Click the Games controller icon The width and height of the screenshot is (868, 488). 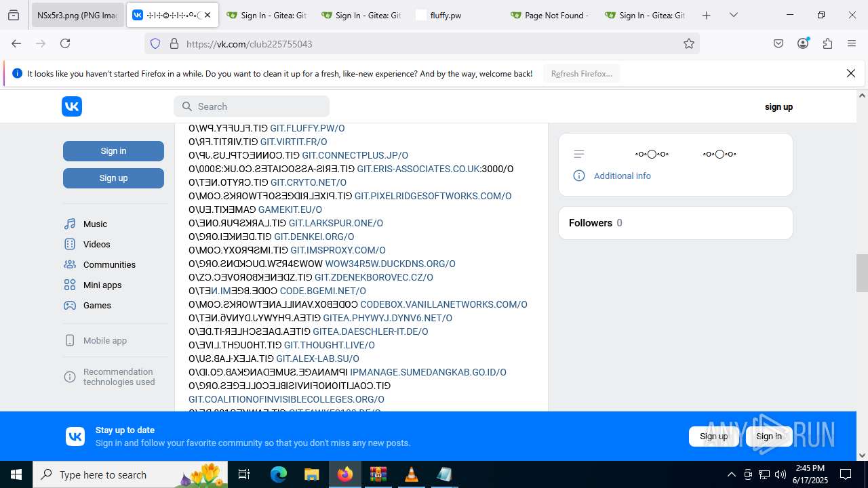70,305
